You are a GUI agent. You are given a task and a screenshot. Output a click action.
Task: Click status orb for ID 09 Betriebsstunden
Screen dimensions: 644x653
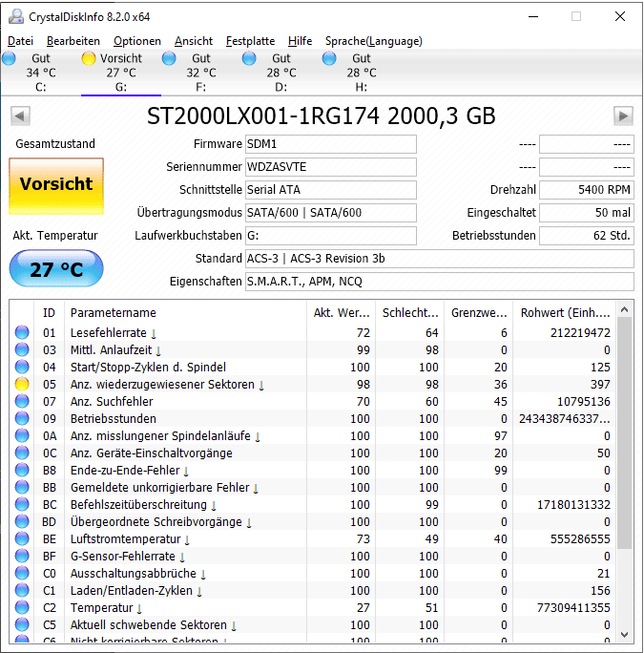tap(22, 418)
